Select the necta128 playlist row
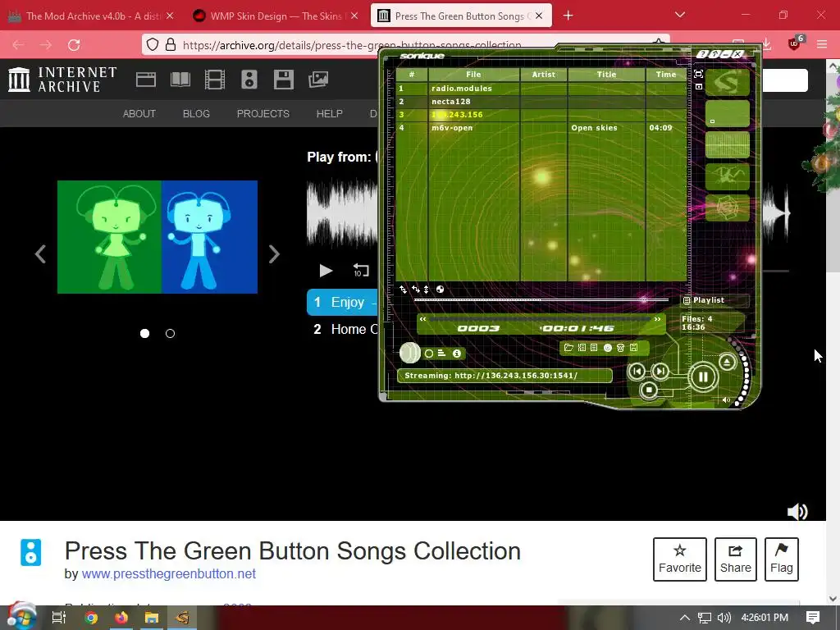Viewport: 840px width, 630px height. [x=541, y=101]
